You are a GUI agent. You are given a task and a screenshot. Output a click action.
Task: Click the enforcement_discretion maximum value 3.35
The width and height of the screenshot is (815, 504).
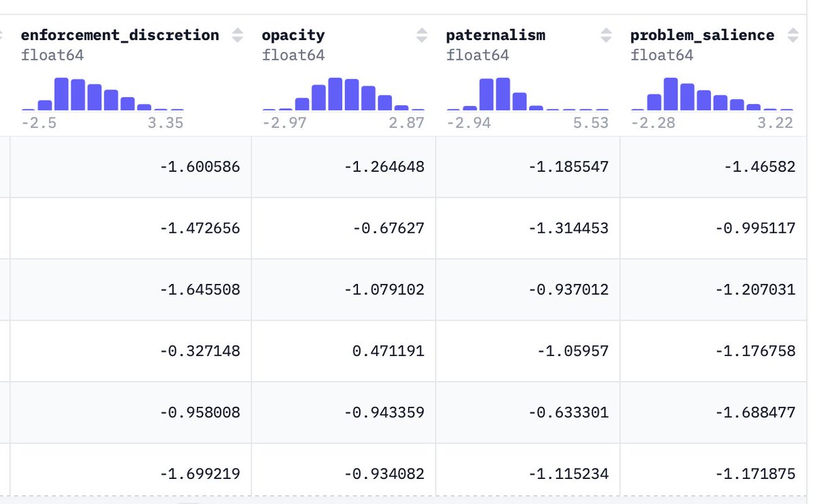166,123
